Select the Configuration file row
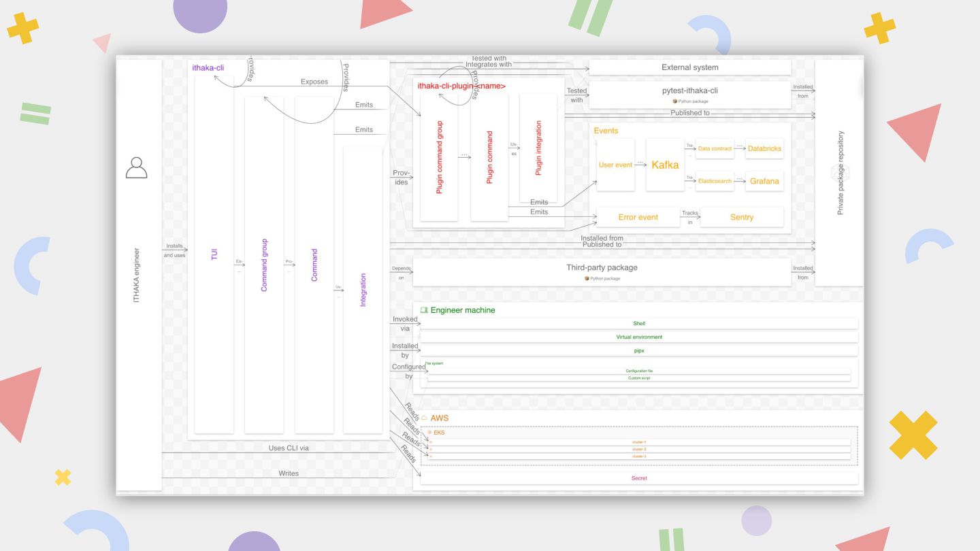The height and width of the screenshot is (551, 980). click(x=639, y=371)
